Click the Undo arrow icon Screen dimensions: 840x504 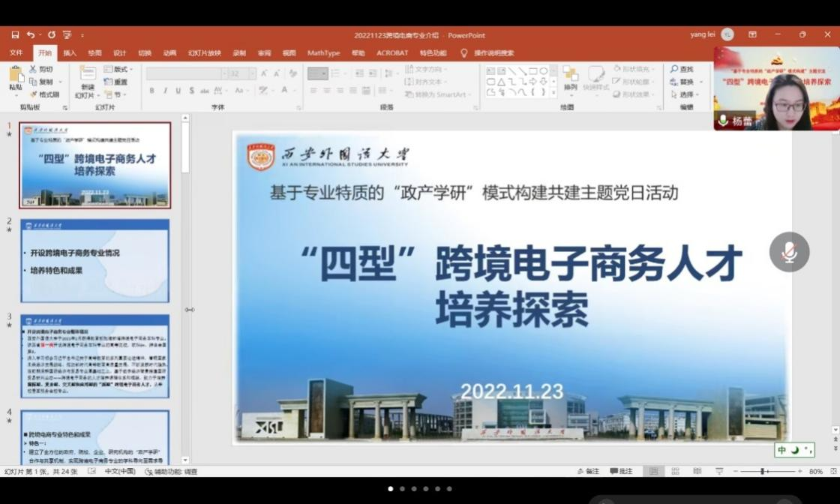(x=31, y=35)
